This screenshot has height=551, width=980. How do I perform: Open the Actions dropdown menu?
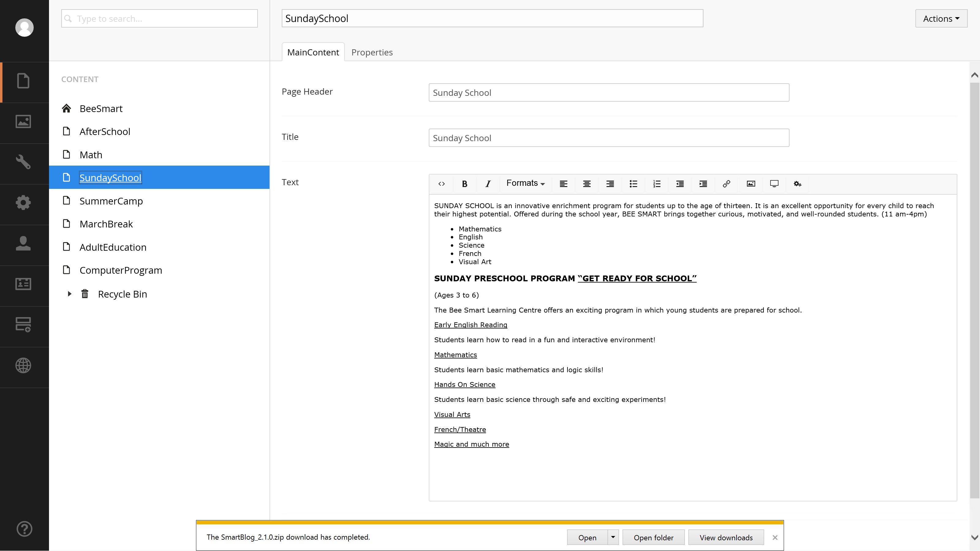941,19
